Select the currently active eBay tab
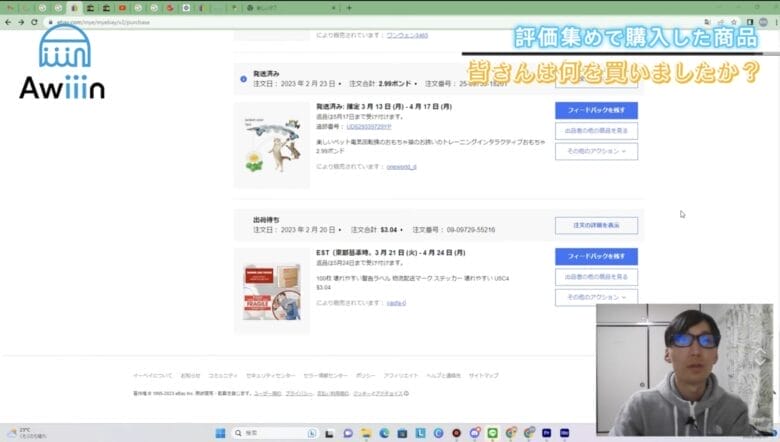The image size is (780, 442). click(74, 8)
